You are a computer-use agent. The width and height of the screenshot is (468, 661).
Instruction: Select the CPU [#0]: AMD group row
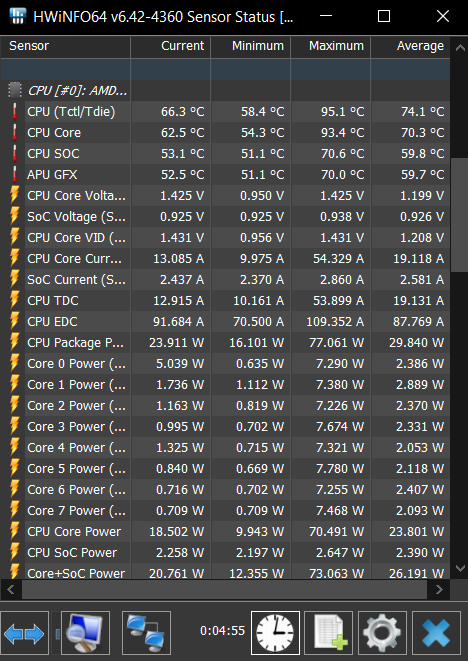pos(225,90)
